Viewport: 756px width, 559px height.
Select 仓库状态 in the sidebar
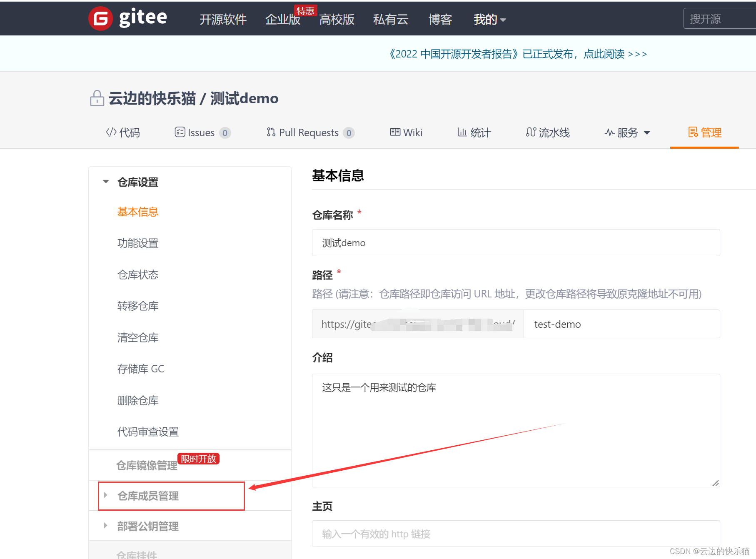(x=138, y=275)
